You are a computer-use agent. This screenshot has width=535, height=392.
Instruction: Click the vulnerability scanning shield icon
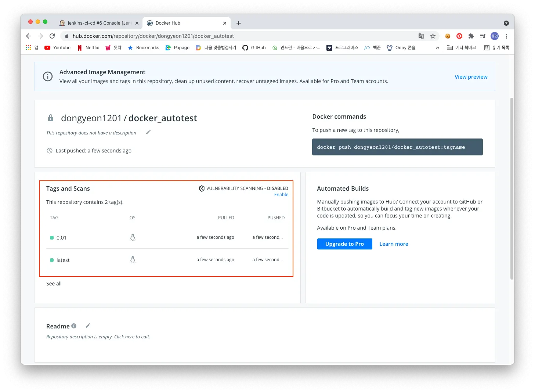pyautogui.click(x=202, y=188)
